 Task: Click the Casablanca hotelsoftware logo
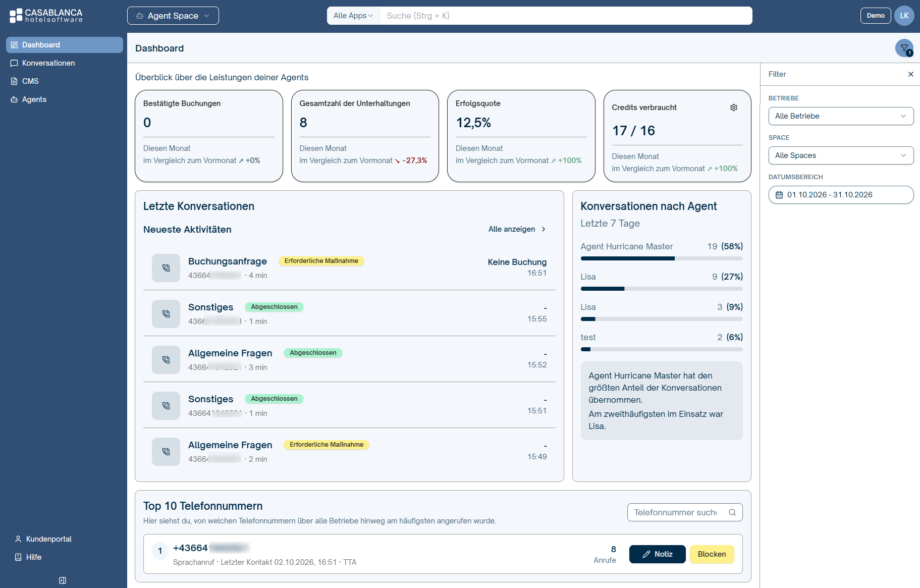(46, 16)
